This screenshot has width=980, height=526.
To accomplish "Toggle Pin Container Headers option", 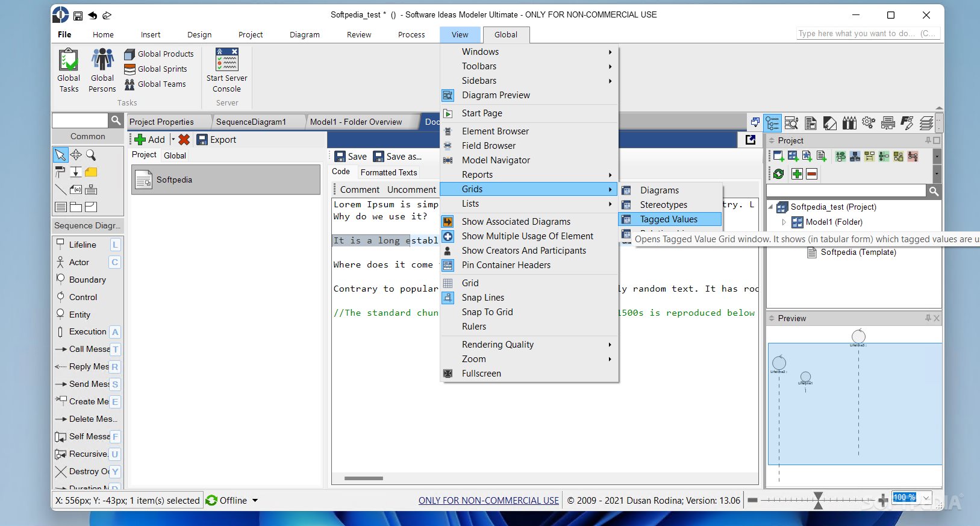I will [529, 265].
